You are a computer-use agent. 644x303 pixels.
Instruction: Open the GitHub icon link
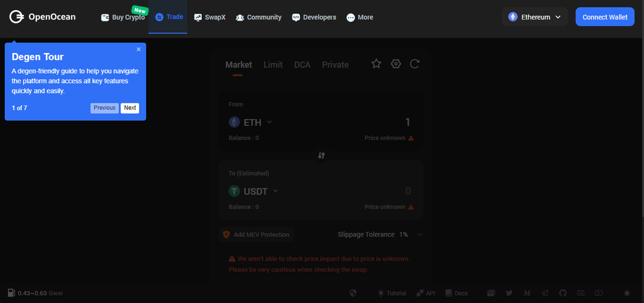point(563,293)
